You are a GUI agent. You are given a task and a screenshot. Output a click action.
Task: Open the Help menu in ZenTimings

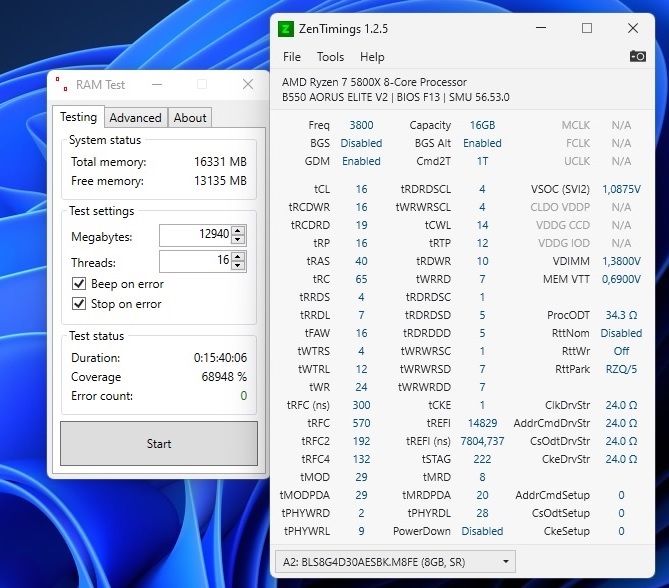[x=372, y=57]
